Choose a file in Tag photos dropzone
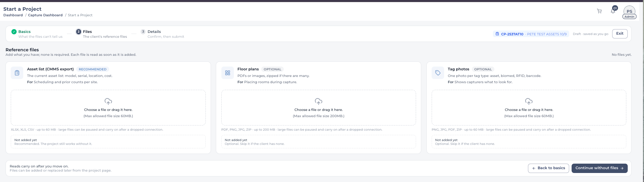Image resolution: width=644 pixels, height=182 pixels. point(529,107)
